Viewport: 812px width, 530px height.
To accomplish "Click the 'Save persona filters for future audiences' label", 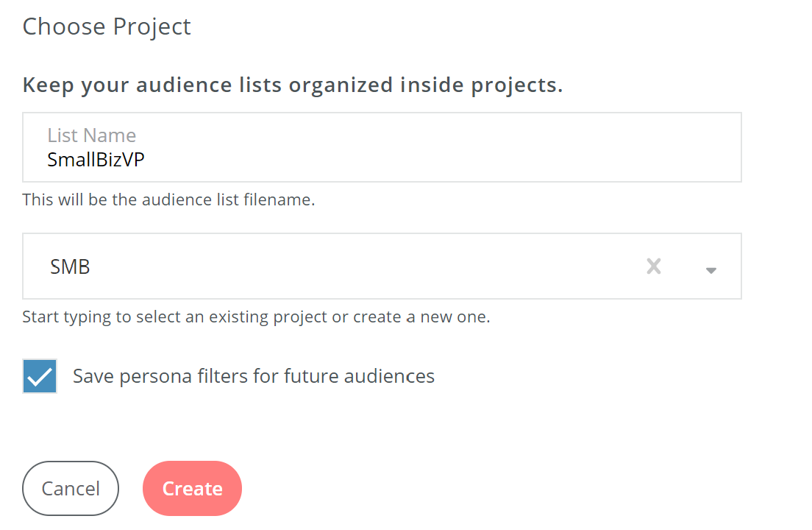I will click(x=253, y=376).
